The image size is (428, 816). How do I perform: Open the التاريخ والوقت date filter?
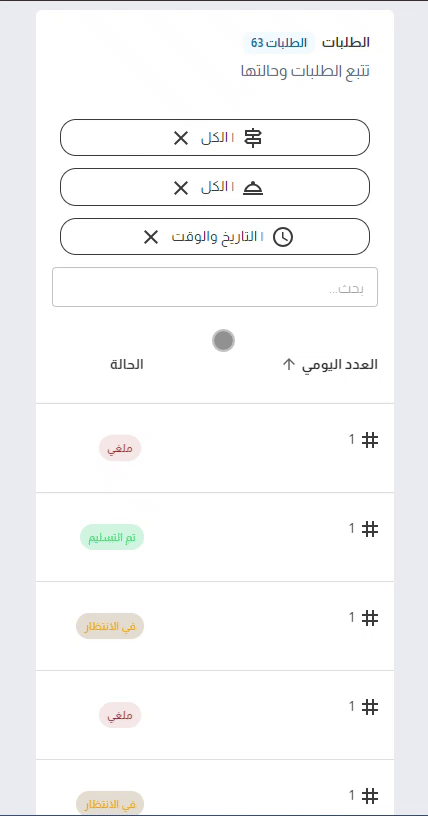coord(215,237)
